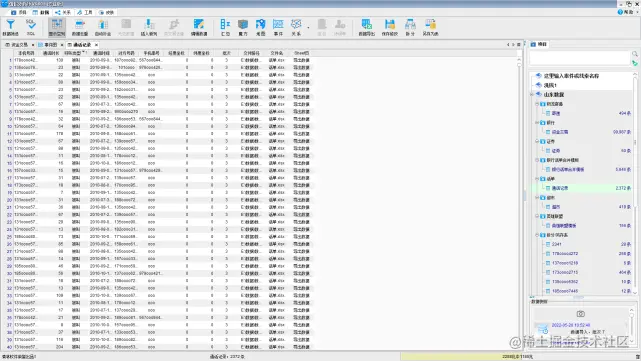This screenshot has width=641, height=361.
Task: Click the highlighted column display toolbar icon
Action: point(56,27)
